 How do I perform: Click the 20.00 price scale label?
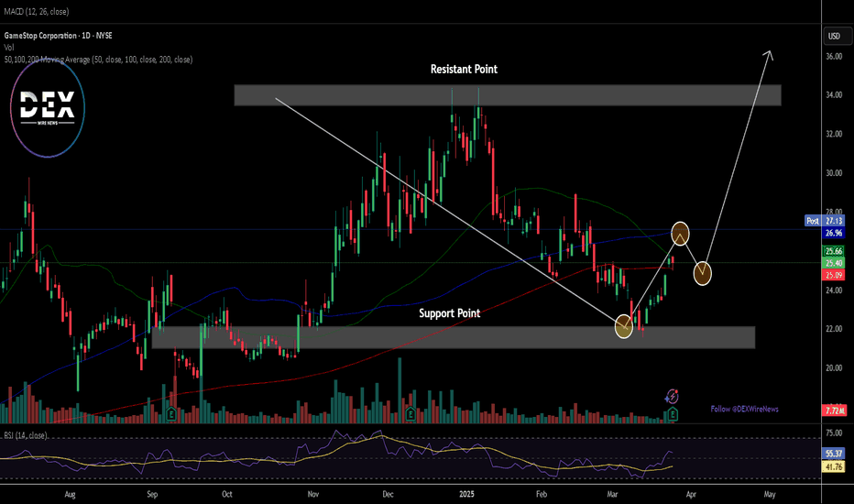(x=834, y=368)
